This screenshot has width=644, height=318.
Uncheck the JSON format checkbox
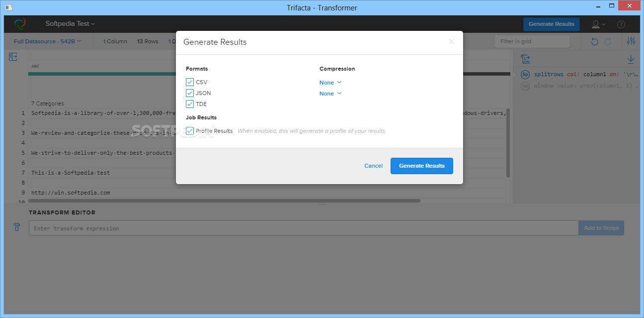tap(190, 93)
